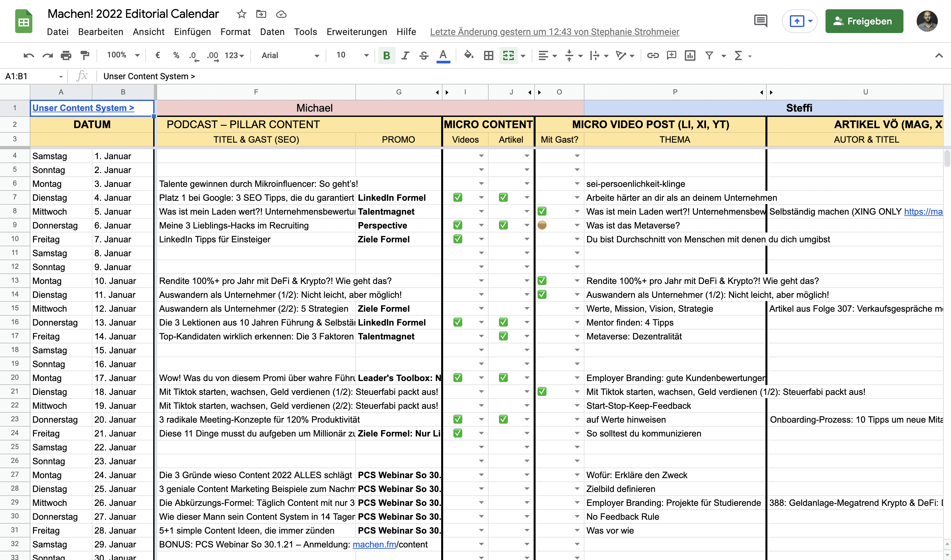Open the Arial font dropdown
This screenshot has width=951, height=560.
(290, 55)
